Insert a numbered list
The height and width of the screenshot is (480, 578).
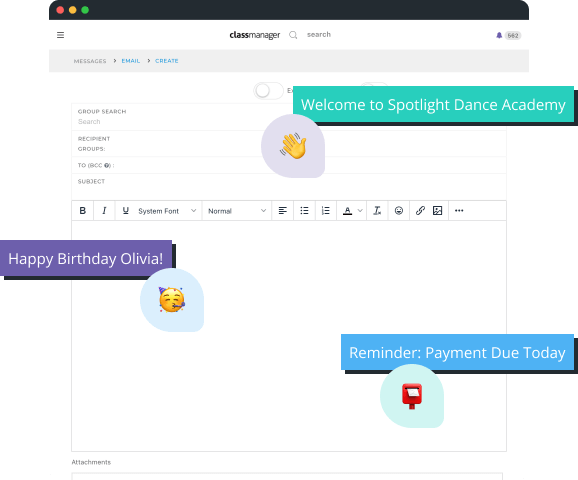pos(325,211)
